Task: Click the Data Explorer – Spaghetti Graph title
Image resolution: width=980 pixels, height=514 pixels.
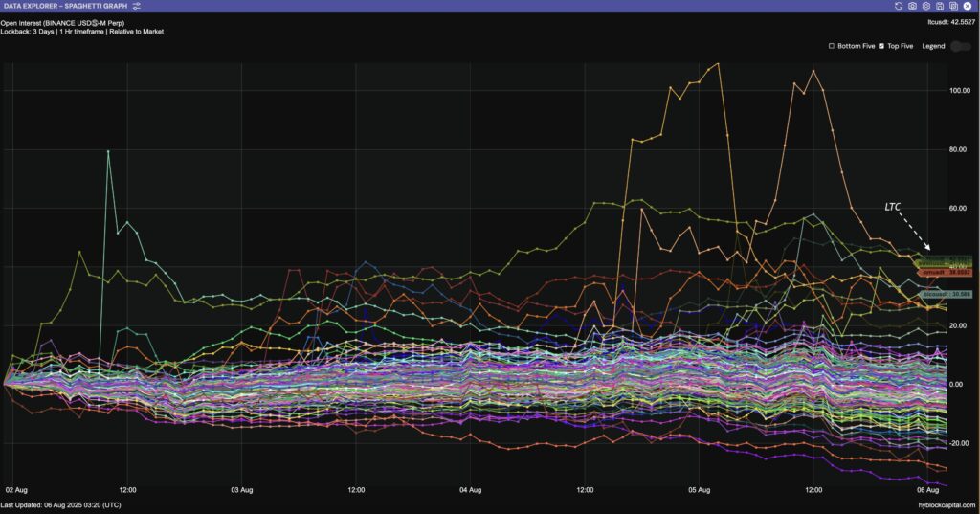Action: [x=65, y=6]
